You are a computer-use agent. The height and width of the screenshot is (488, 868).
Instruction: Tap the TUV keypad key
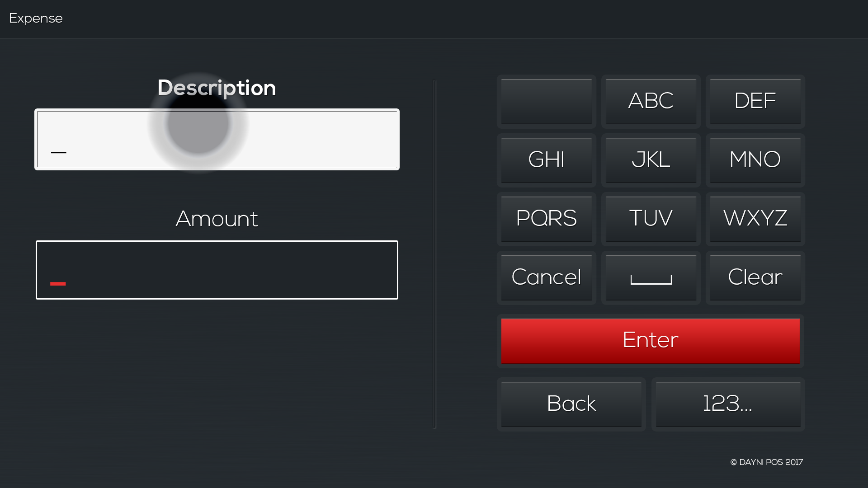tap(651, 219)
